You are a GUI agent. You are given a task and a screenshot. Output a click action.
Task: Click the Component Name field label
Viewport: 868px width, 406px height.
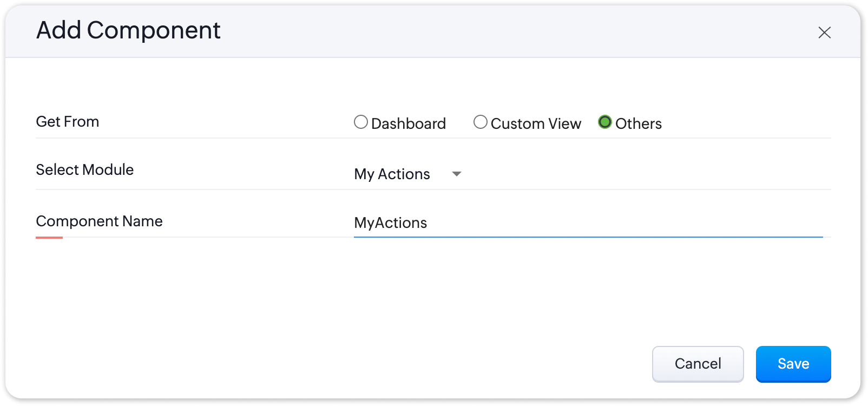pos(100,221)
